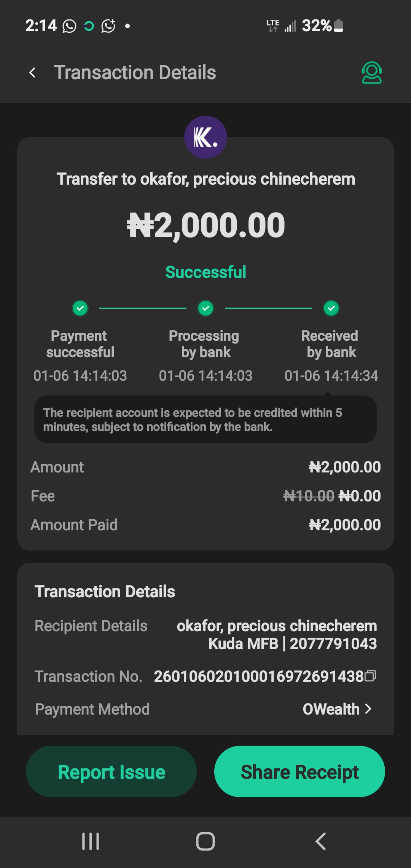Screen dimensions: 411x868
Task: Tap the Share Receipt button
Action: pyautogui.click(x=299, y=772)
